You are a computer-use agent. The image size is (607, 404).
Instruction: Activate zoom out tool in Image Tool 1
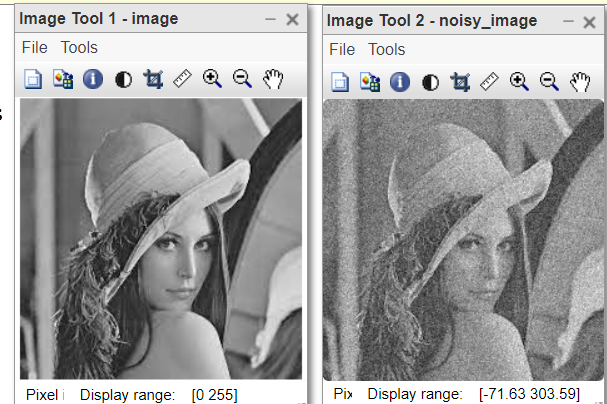tap(242, 79)
